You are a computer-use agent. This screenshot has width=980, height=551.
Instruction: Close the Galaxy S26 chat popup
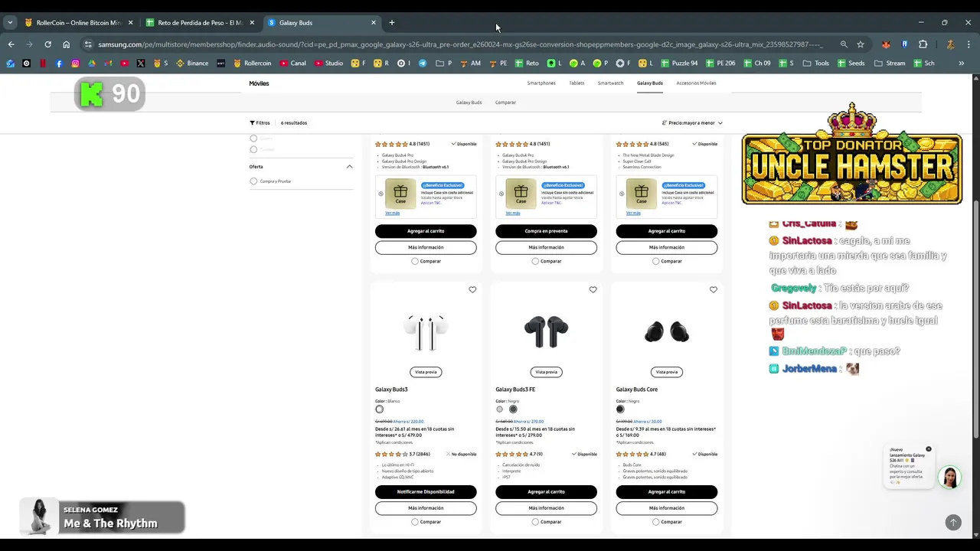(x=929, y=449)
